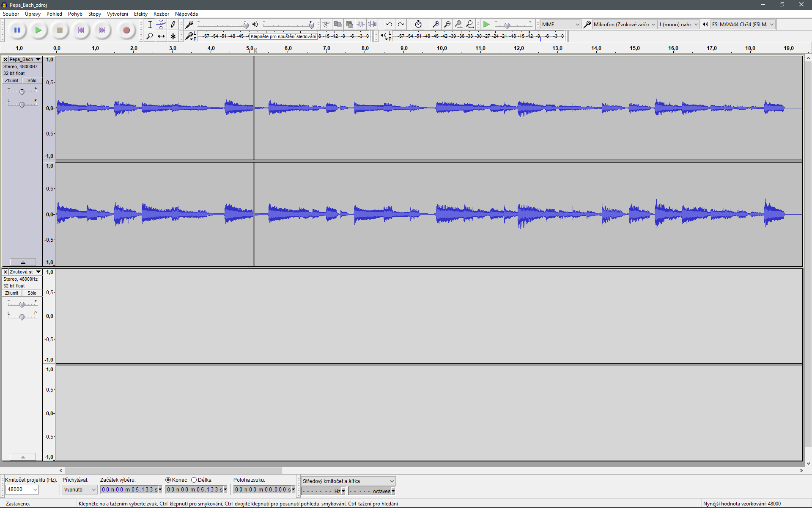The height and width of the screenshot is (508, 812).
Task: Select the Multi-Tool asterisk mode
Action: [173, 36]
